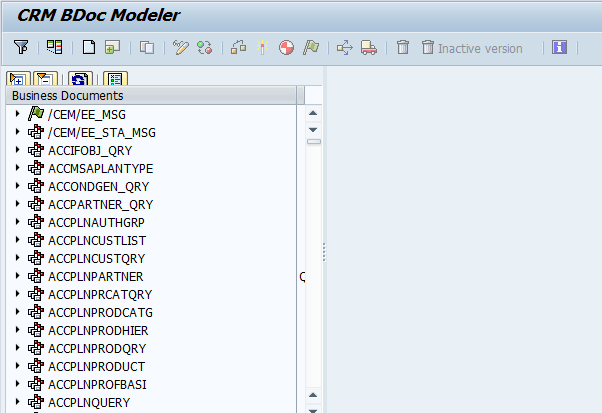Click the green flag release icon in toolbar
The width and height of the screenshot is (602, 413).
click(311, 48)
